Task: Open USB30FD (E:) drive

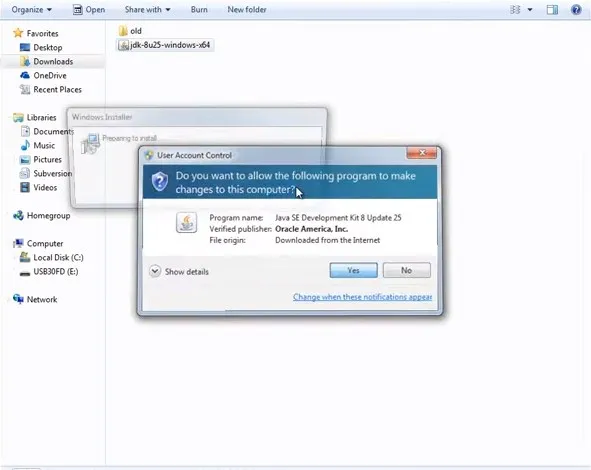Action: click(56, 271)
